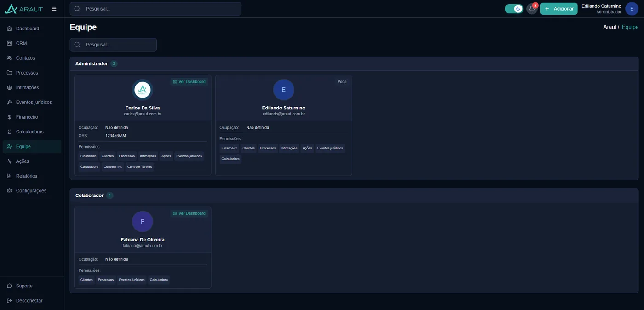Click magnifier icon in Equipe search field

[x=77, y=45]
